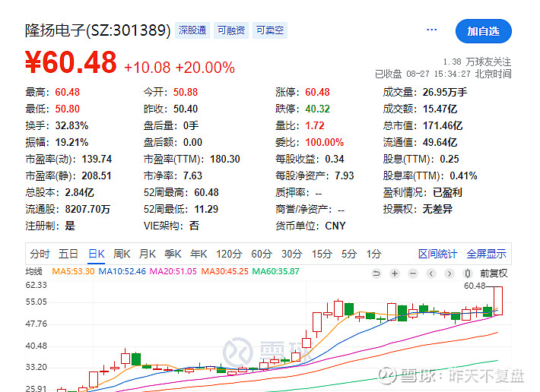540x392 pixels.
Task: Switch to 分时 chart tab
Action: (40, 254)
